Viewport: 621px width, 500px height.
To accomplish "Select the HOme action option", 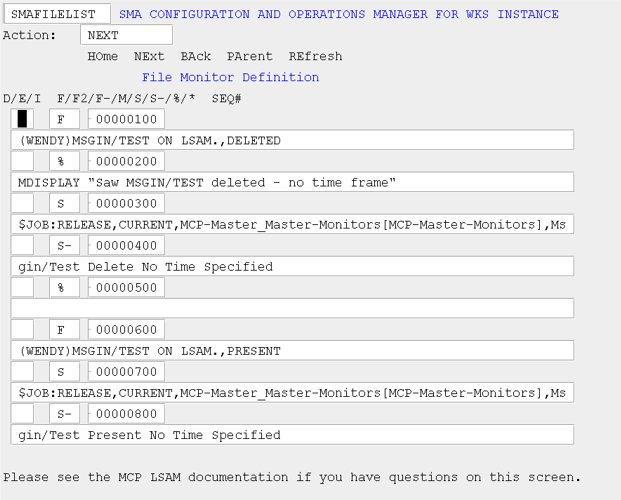I will pos(103,56).
